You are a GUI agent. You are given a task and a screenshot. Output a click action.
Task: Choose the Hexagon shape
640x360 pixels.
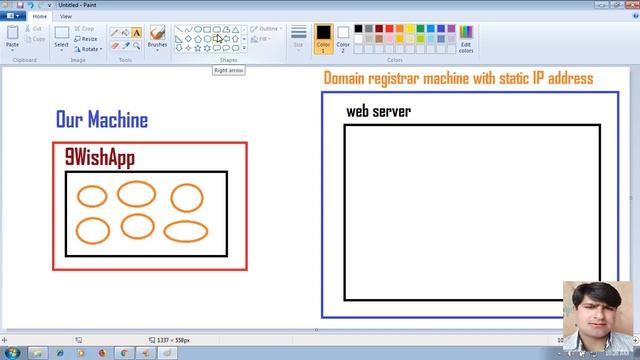[207, 39]
